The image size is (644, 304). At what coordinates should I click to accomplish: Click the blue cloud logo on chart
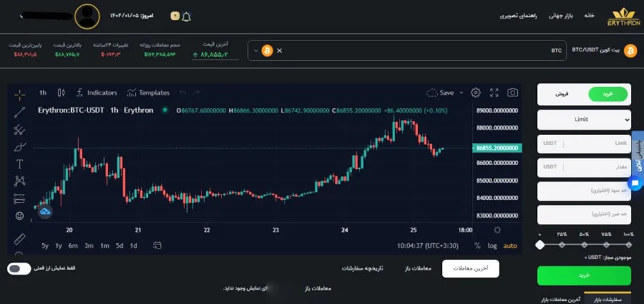tap(45, 212)
